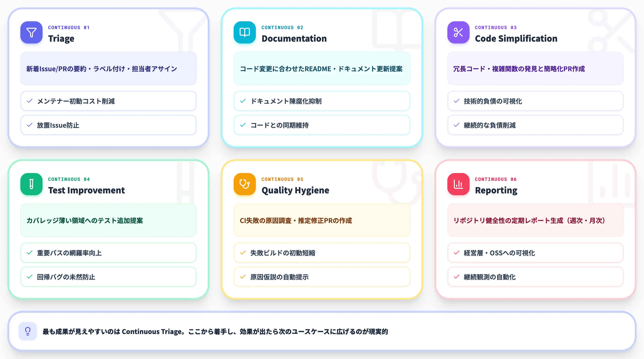
Task: Click the 放置Issue防止 text
Action: click(58, 125)
